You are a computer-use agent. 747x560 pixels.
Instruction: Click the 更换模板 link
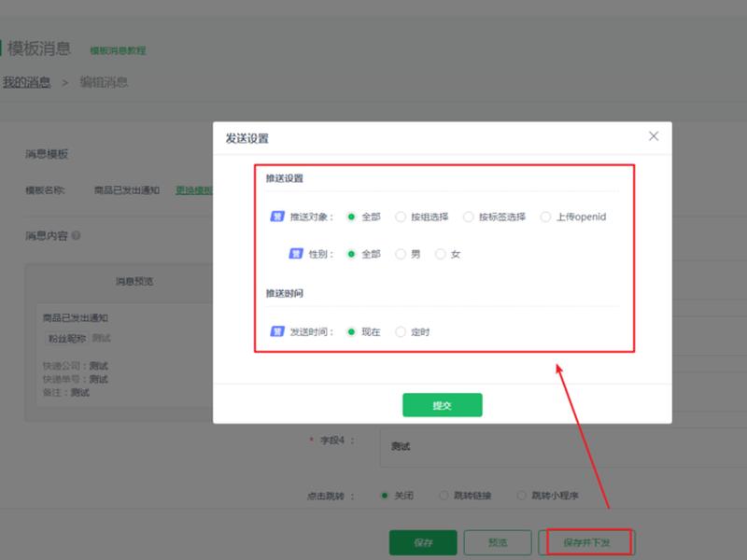point(194,190)
